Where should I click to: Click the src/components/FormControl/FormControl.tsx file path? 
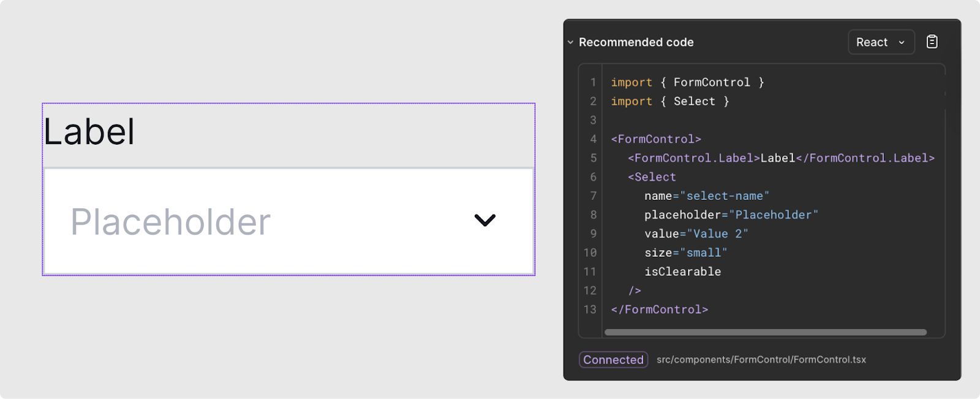pyautogui.click(x=761, y=360)
